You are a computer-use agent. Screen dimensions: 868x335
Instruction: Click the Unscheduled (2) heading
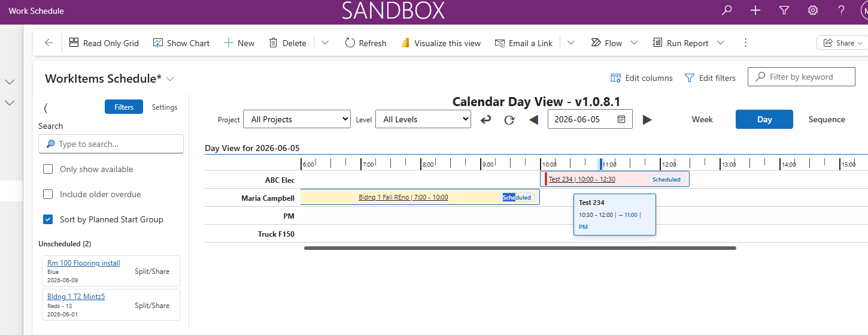(x=65, y=244)
